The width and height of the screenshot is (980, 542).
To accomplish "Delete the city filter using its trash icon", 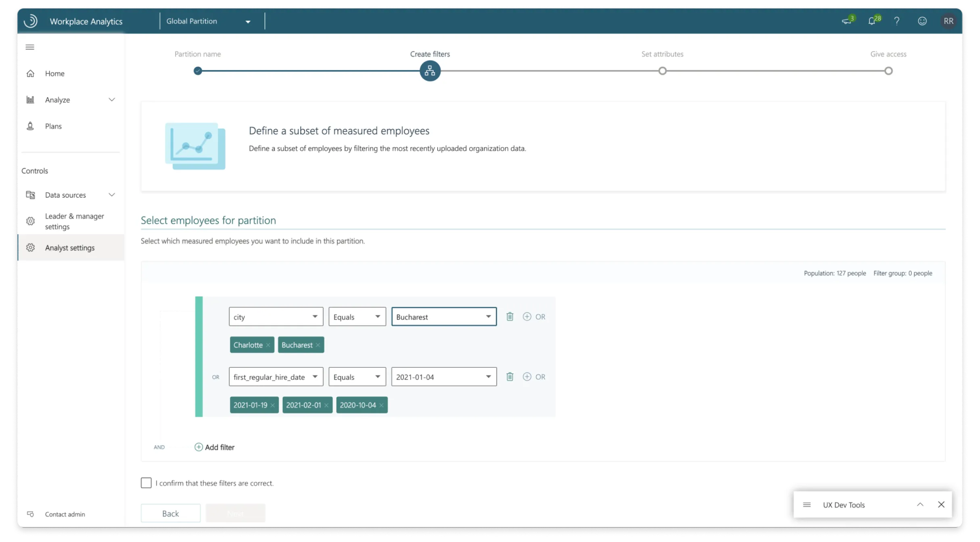I will (510, 317).
